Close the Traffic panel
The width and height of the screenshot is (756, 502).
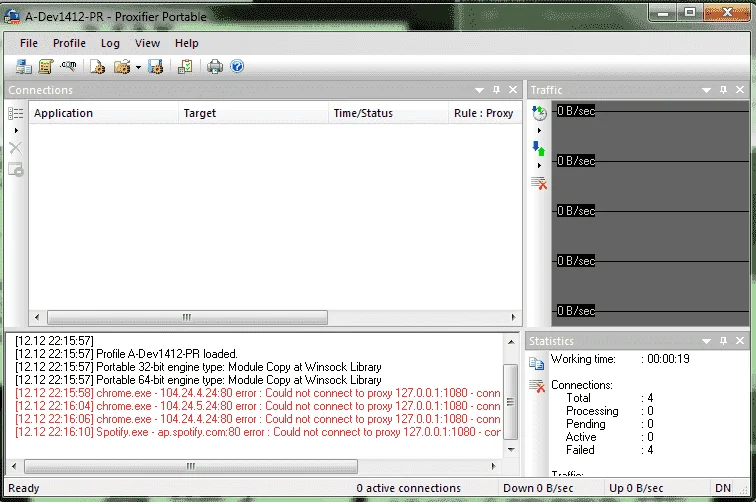[x=740, y=90]
